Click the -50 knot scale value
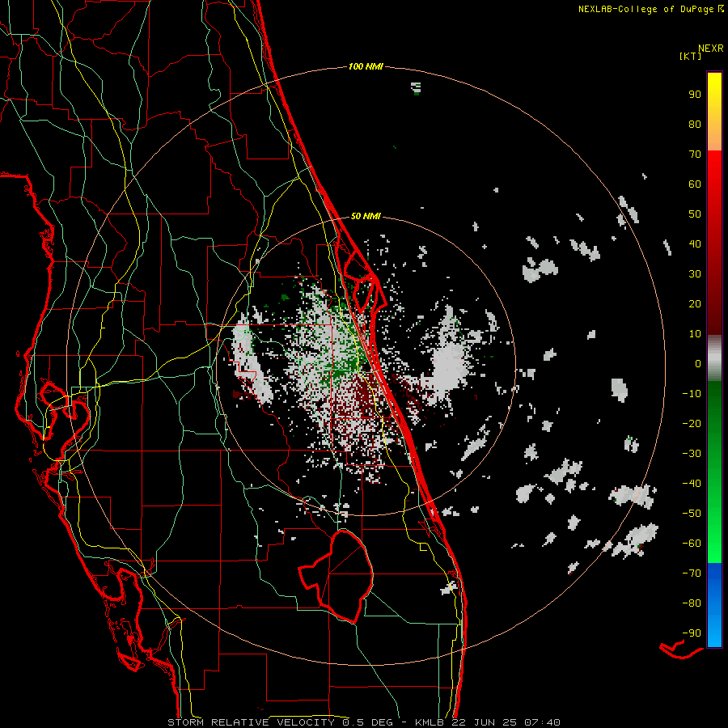Screen dimensions: 728x728 (x=692, y=514)
